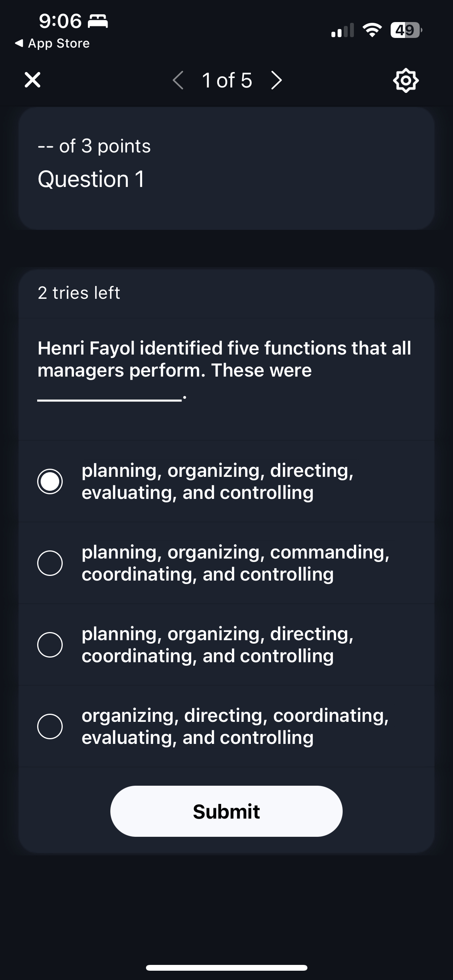Screen dimensions: 453x980
Task: Tap the 9:06 clock in status bar
Action: (x=60, y=21)
